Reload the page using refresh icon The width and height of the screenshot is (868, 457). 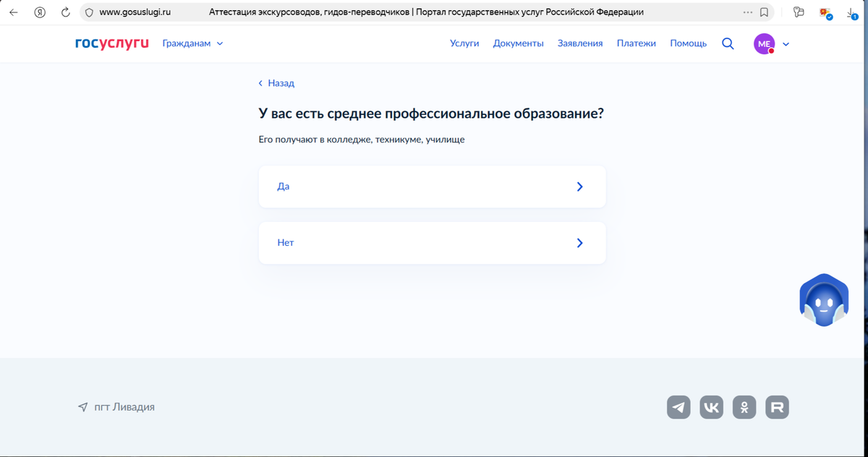[x=65, y=12]
